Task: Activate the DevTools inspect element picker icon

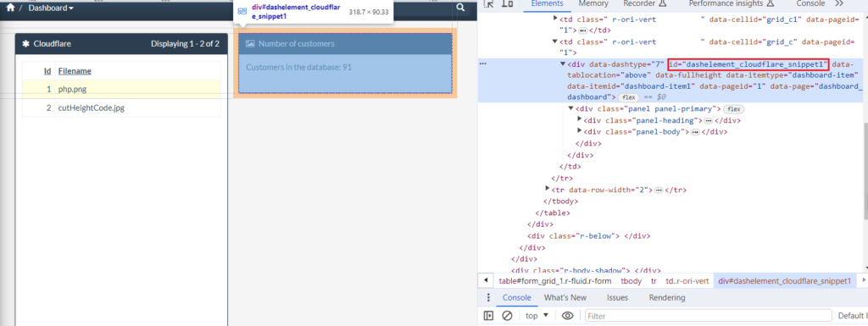Action: coord(489,4)
